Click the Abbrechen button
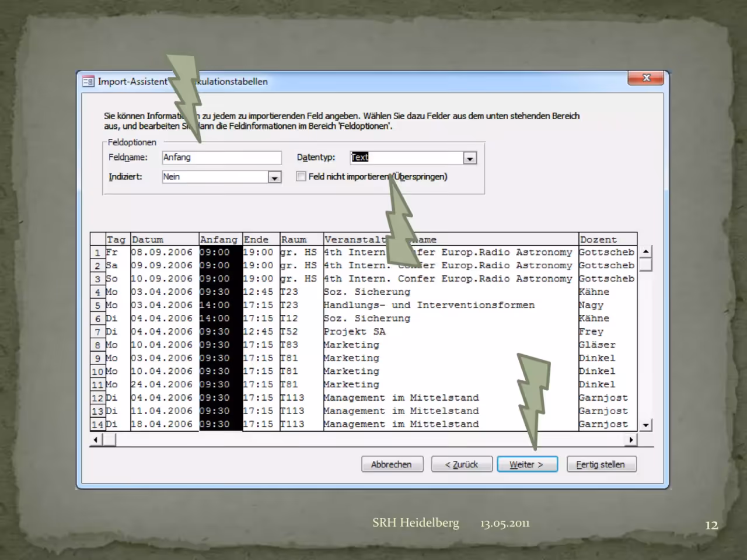Screen dimensions: 747x560 [392, 464]
